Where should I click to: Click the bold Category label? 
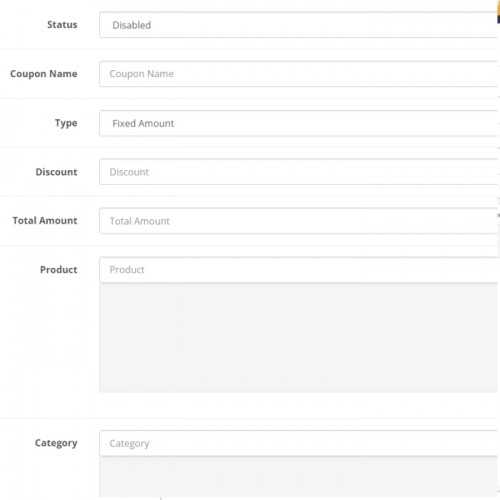[56, 443]
